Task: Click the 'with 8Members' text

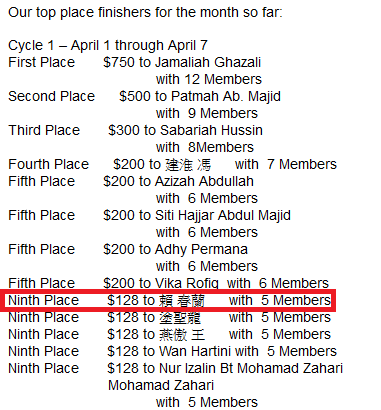Action: click(x=205, y=147)
